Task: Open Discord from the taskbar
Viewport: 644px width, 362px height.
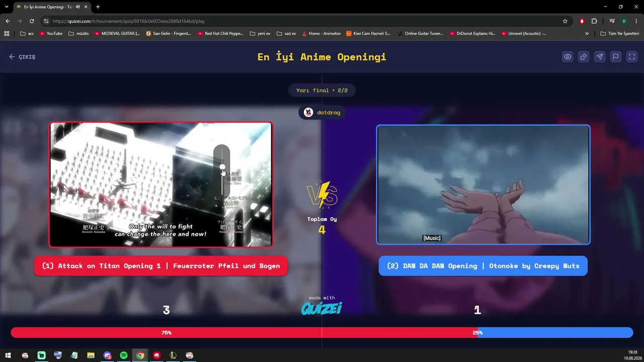Action: click(x=107, y=355)
